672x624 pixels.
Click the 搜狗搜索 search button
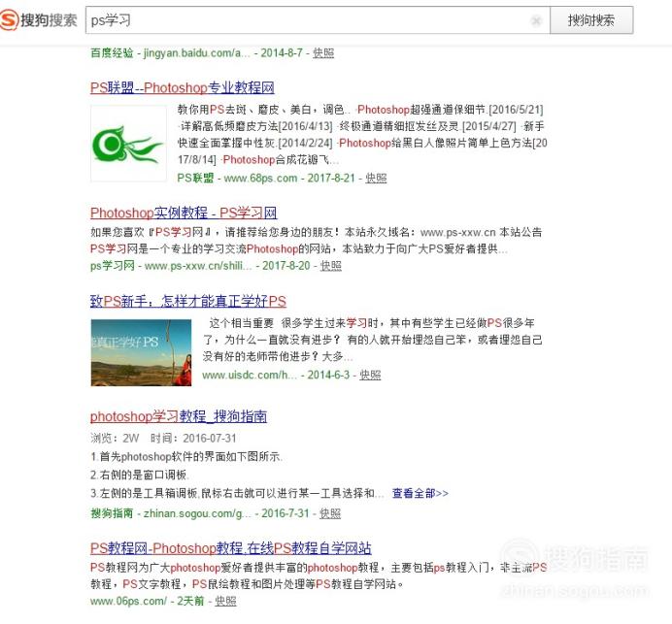click(591, 20)
